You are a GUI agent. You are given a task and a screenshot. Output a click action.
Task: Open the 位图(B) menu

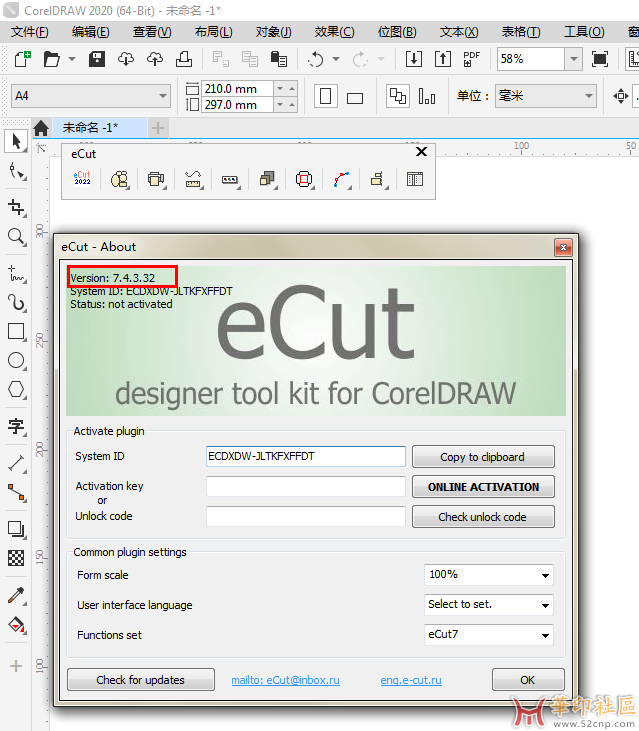[x=397, y=32]
